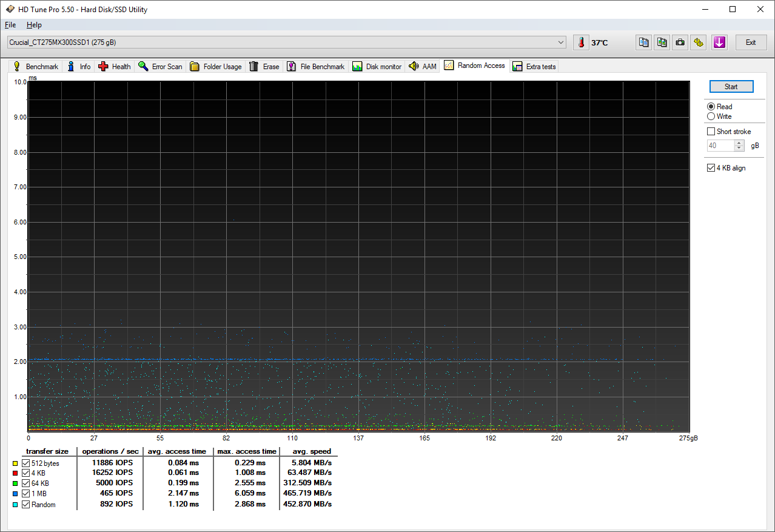This screenshot has height=532, width=775.
Task: Copy screenshot to clipboard icon
Action: click(662, 42)
